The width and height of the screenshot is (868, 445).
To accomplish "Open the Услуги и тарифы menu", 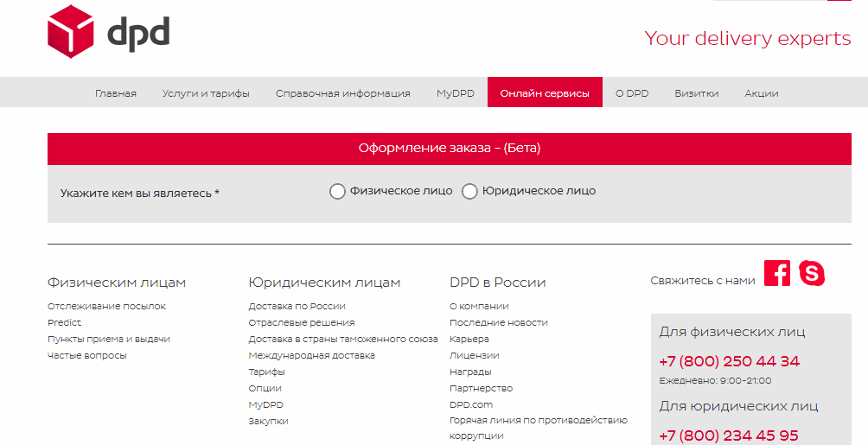I will pos(206,93).
